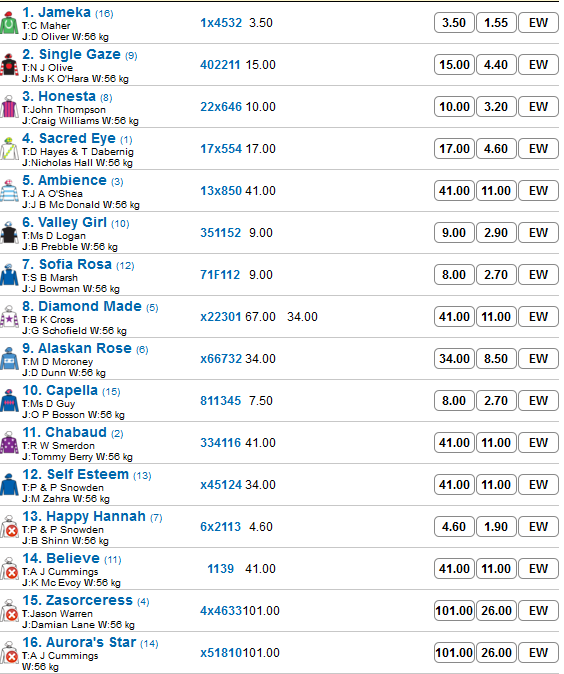Select Happy Hannah win odds 4.60
The image size is (564, 674).
tap(454, 527)
